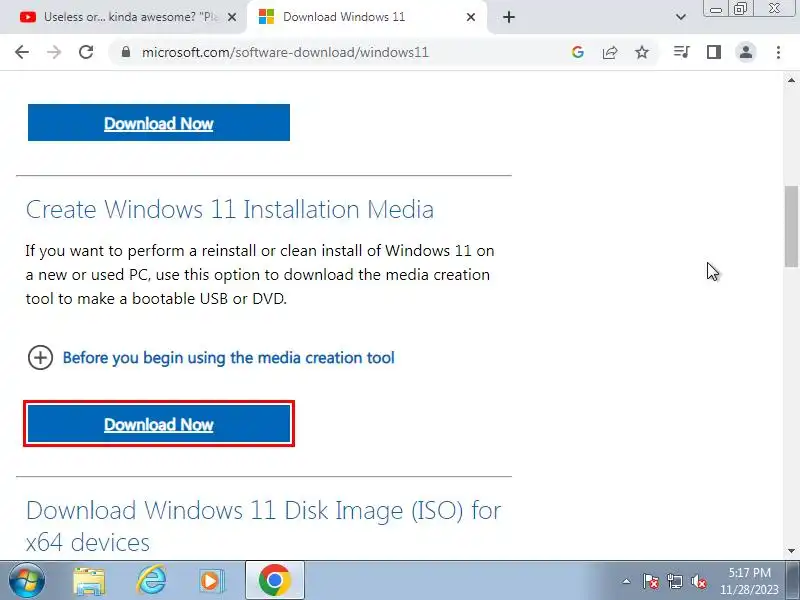Click the browser forward arrow
This screenshot has height=600, width=800.
[54, 52]
